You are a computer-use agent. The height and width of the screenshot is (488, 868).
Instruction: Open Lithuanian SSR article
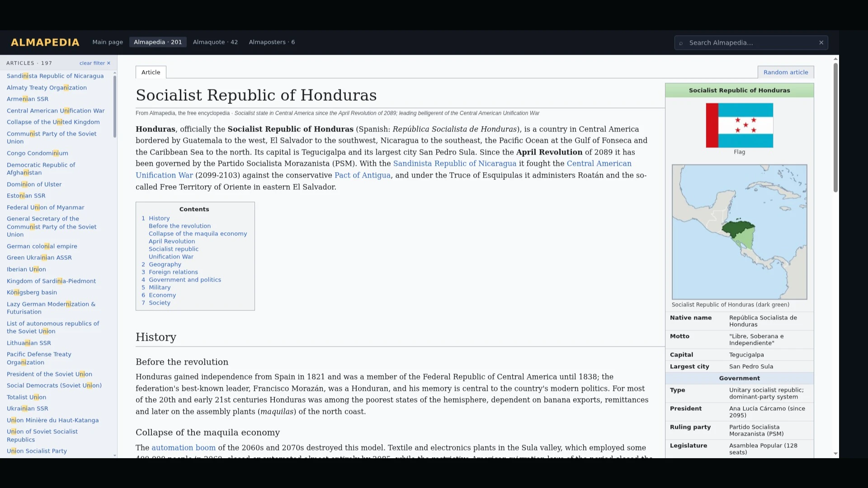29,343
